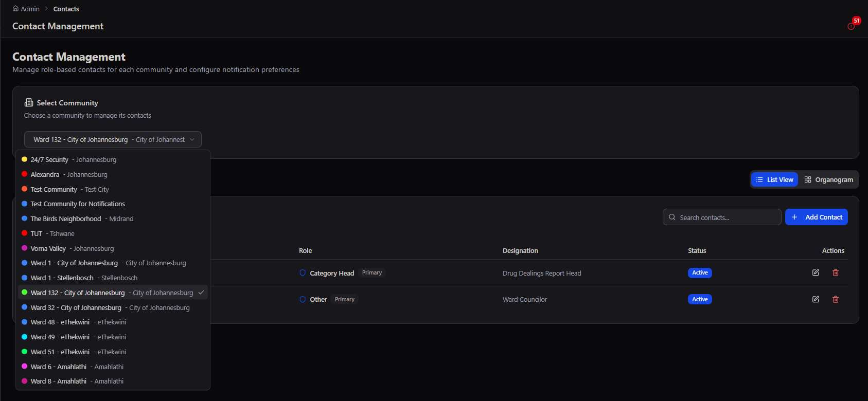The image size is (868, 401).
Task: Edit the Category Head contact
Action: [816, 272]
